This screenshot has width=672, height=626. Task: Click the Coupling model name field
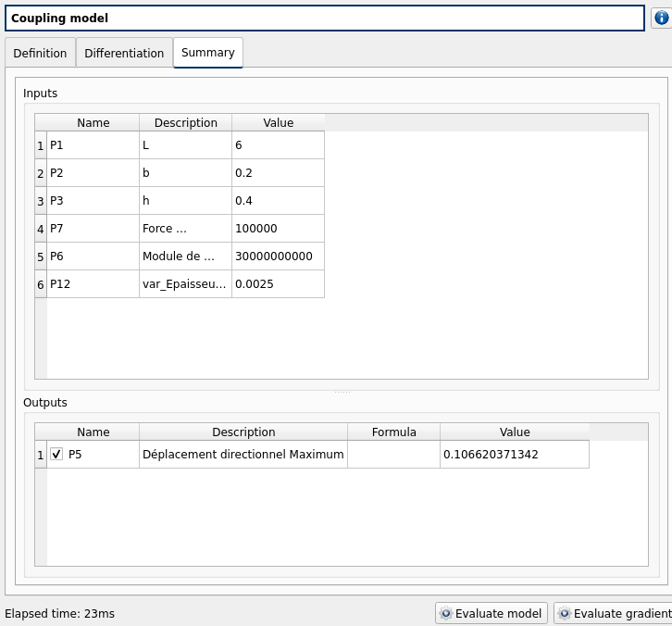tap(326, 19)
